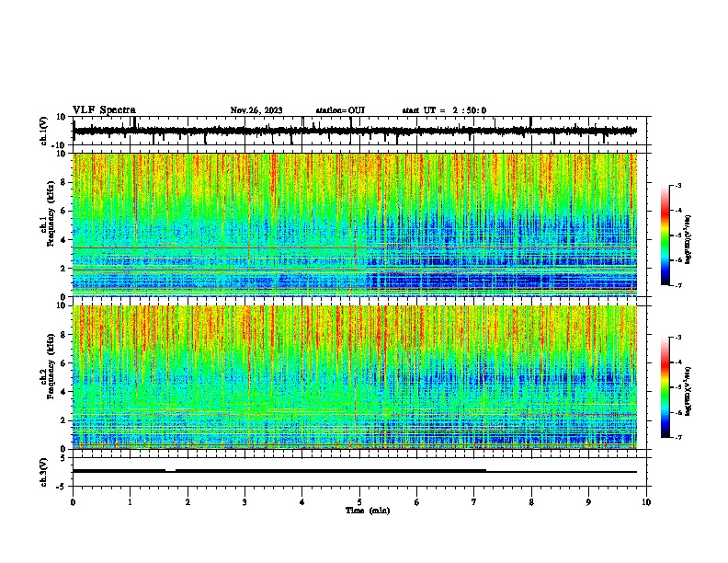Click time axis tick label '1'
728x563 pixels.
coord(131,502)
